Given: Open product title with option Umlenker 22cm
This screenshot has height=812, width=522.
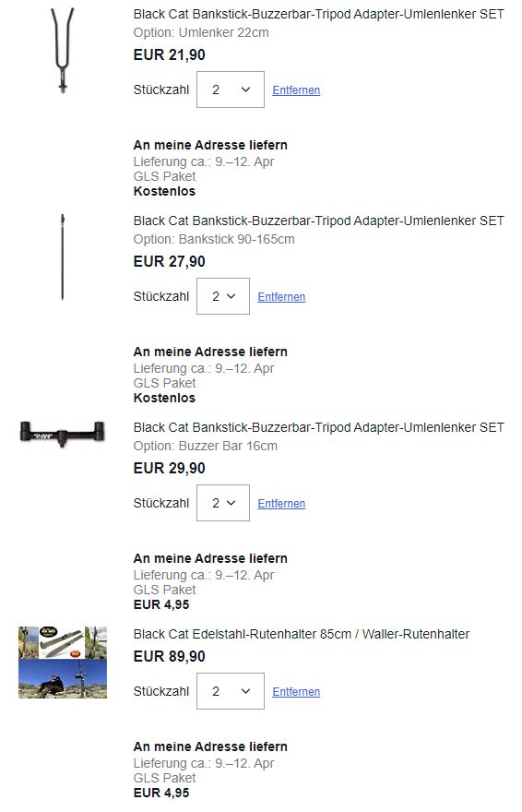Looking at the screenshot, I should [x=319, y=14].
